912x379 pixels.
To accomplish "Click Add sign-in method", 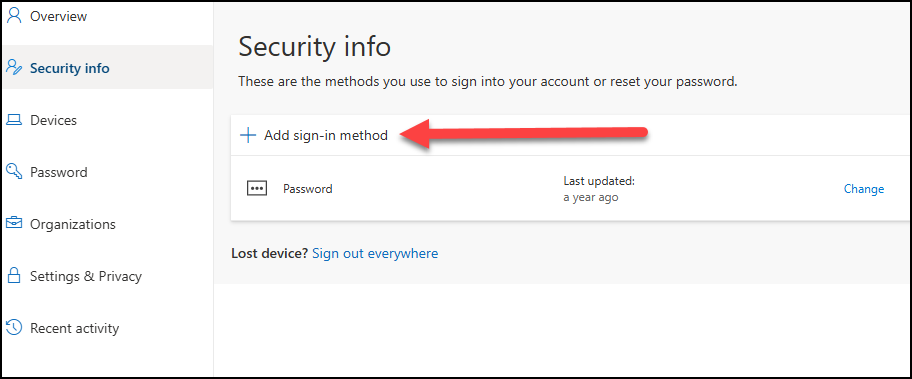I will coord(326,135).
